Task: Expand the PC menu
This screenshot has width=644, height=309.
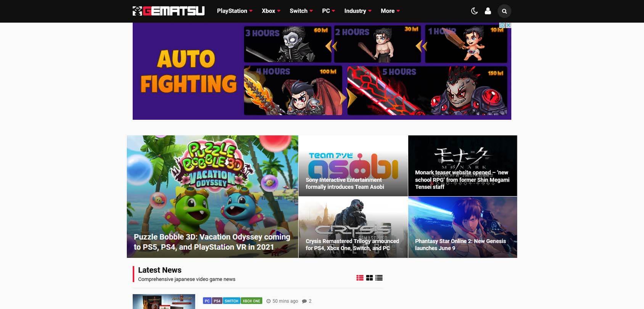Action: coord(328,11)
